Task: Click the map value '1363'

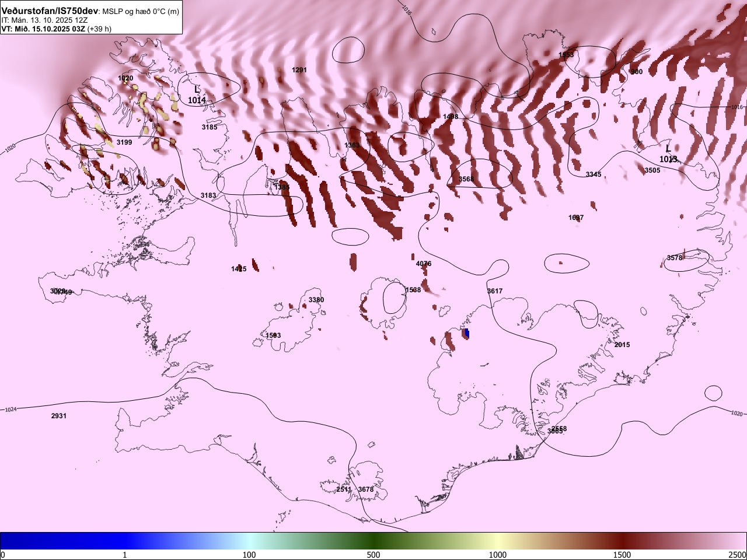Action: click(352, 145)
